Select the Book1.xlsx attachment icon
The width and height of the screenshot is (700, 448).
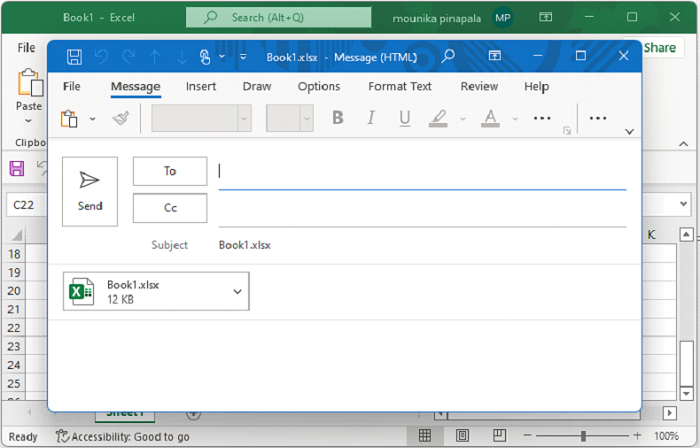coord(81,291)
